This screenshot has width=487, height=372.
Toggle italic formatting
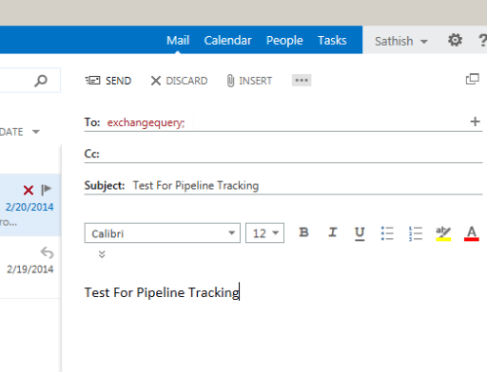(332, 232)
